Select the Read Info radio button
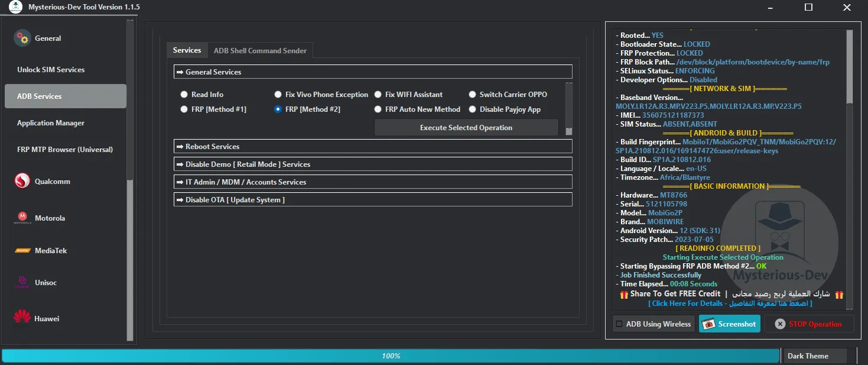This screenshot has height=365, width=868. point(184,95)
